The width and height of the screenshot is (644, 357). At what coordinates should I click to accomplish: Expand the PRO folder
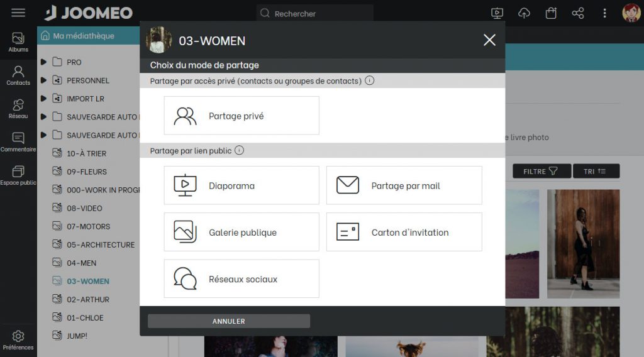44,62
